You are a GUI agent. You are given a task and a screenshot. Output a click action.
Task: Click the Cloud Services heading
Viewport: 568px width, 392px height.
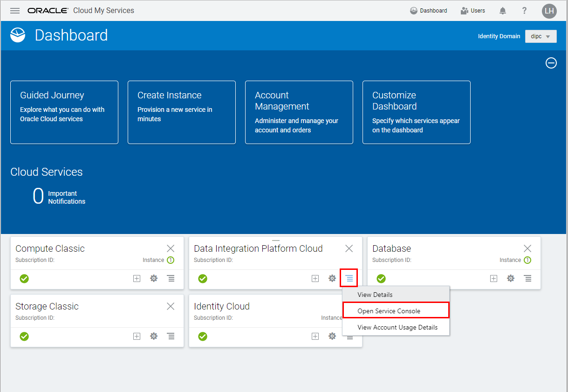tap(47, 172)
